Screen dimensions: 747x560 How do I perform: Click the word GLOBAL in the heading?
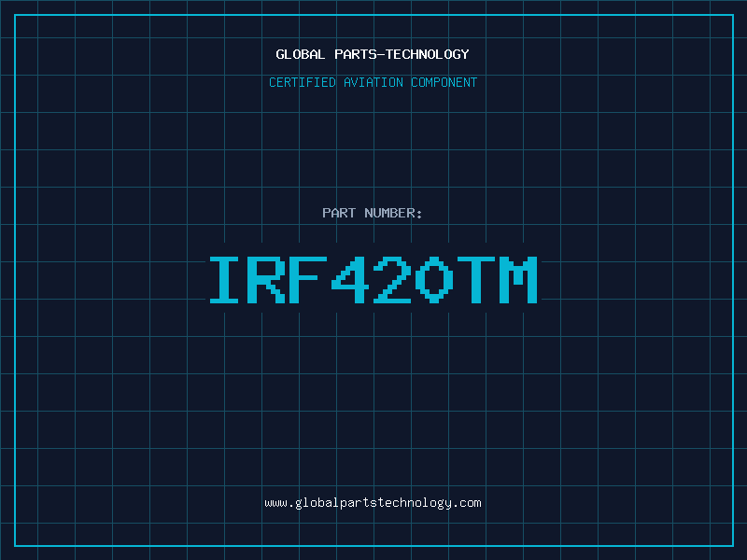[x=300, y=54]
